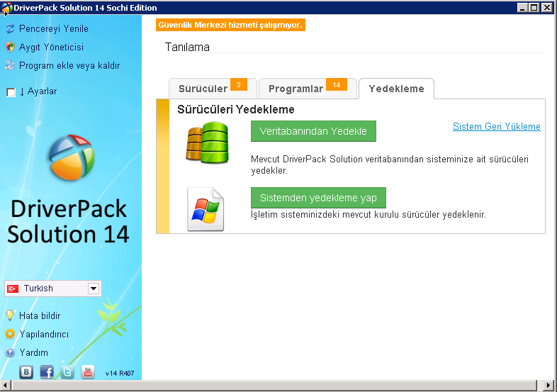Open Aygıt Yöneticisi link text
This screenshot has height=392, width=557.
point(51,47)
